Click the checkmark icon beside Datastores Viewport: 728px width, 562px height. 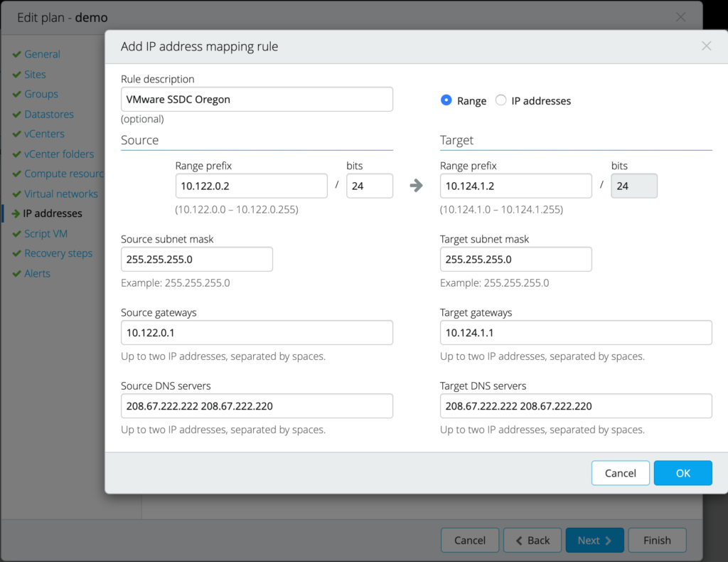(17, 115)
